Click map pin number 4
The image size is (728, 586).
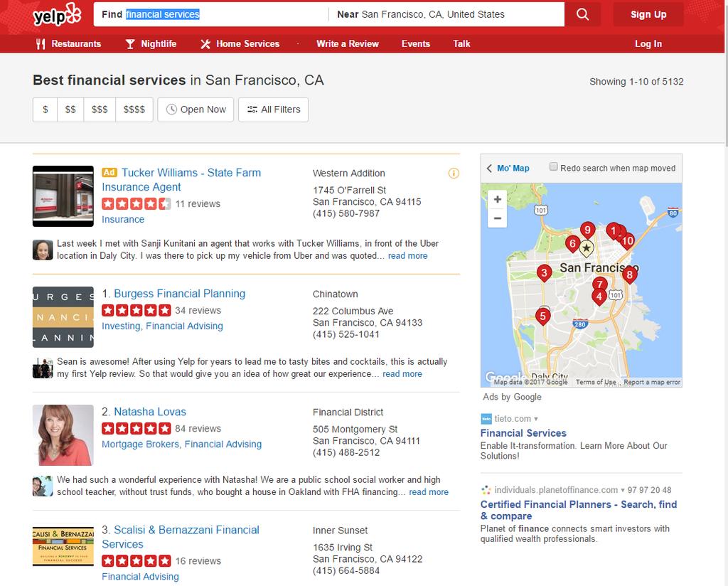pyautogui.click(x=599, y=297)
